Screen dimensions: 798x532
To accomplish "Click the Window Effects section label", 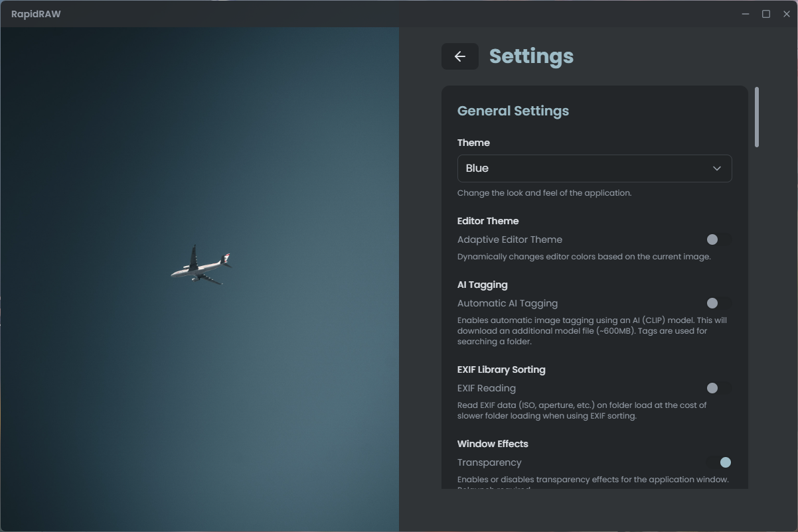I will point(493,444).
